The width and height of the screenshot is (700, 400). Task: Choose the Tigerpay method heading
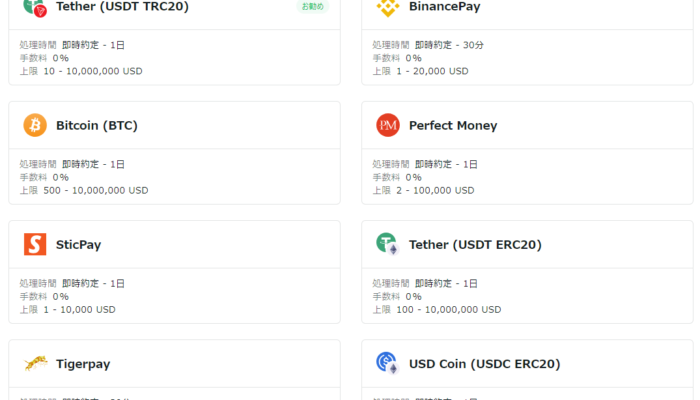click(x=83, y=364)
